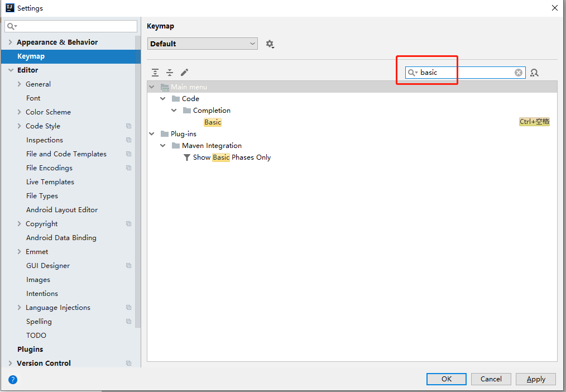
Task: Expand the Color Scheme node
Action: point(19,112)
